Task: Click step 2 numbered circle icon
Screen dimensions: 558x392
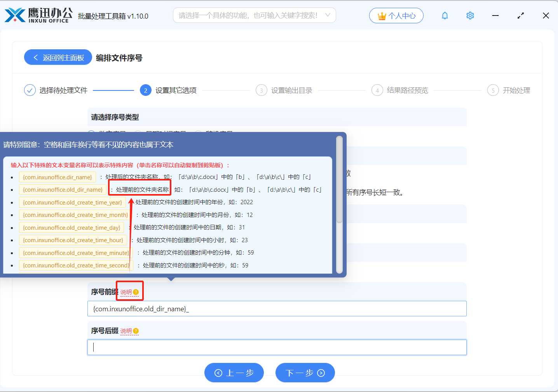Action: 145,90
